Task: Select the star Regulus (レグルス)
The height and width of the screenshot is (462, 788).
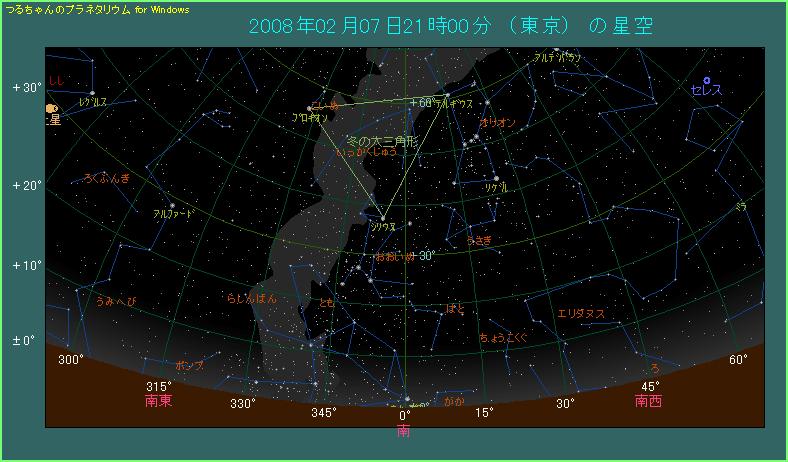Action: point(92,94)
